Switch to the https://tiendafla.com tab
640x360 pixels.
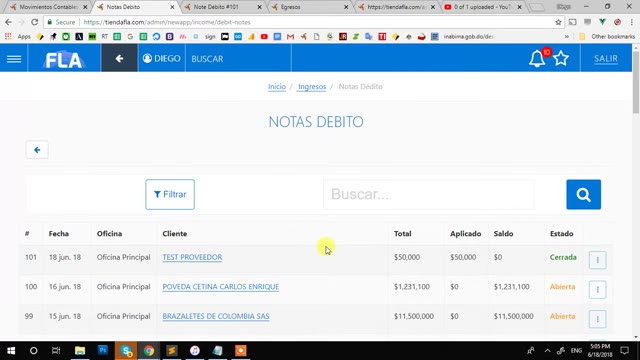(x=395, y=7)
